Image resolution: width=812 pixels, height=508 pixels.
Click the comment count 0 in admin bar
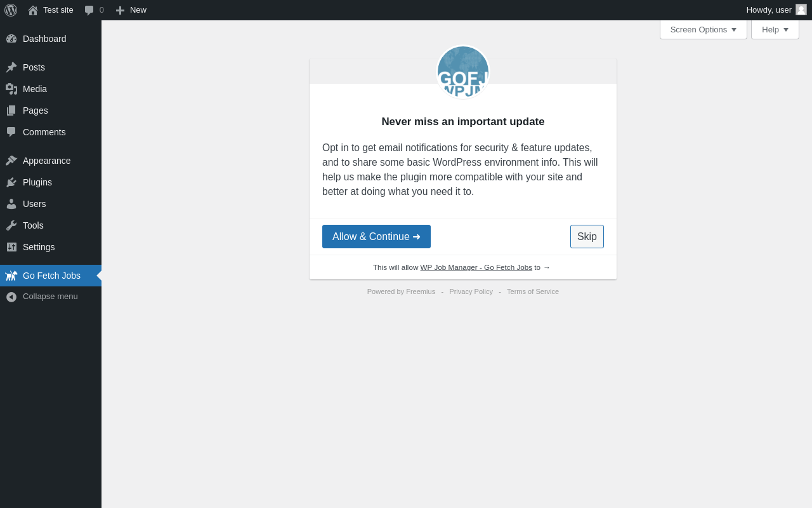(101, 10)
